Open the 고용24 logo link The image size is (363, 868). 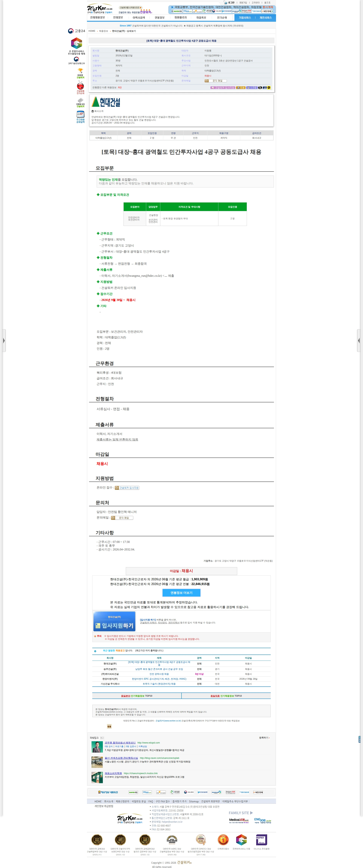click(76, 31)
